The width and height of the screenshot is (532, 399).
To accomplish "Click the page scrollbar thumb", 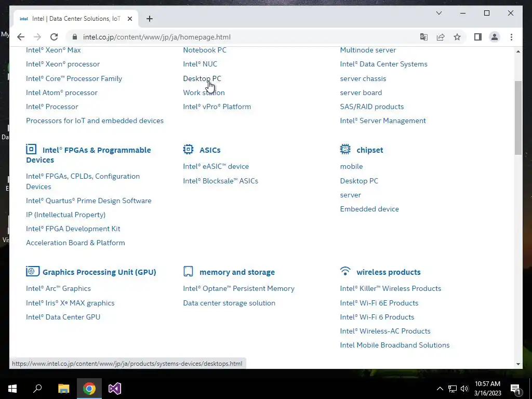I will [518, 118].
